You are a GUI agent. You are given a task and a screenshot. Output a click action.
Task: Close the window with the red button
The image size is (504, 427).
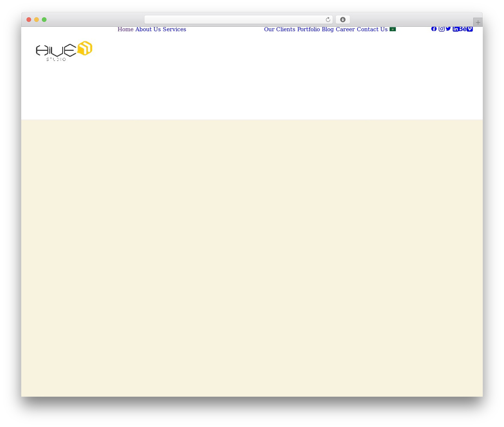point(29,20)
